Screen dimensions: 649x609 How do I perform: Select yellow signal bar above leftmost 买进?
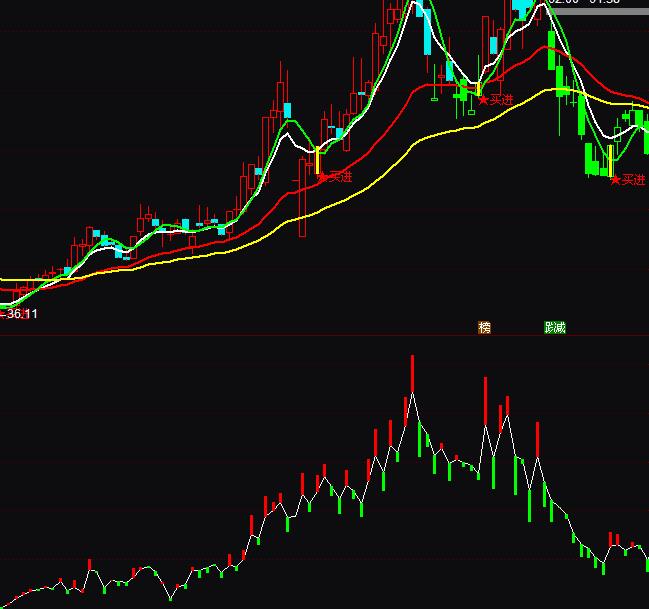318,161
